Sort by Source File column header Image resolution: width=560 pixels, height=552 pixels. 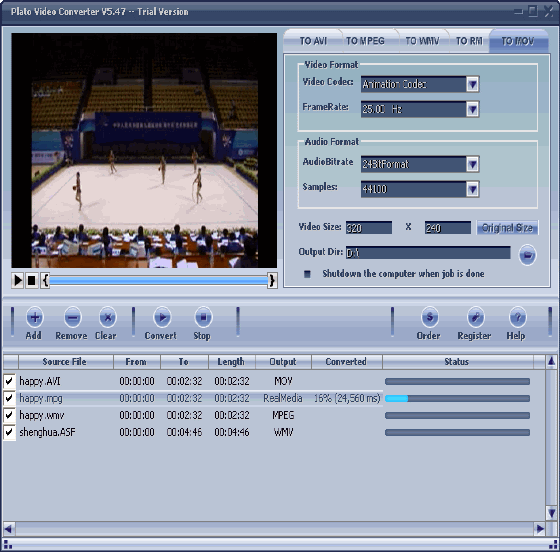click(65, 362)
